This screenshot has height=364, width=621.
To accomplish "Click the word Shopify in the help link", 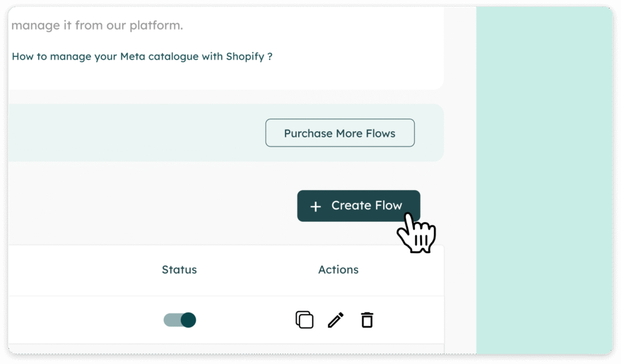I will [245, 56].
